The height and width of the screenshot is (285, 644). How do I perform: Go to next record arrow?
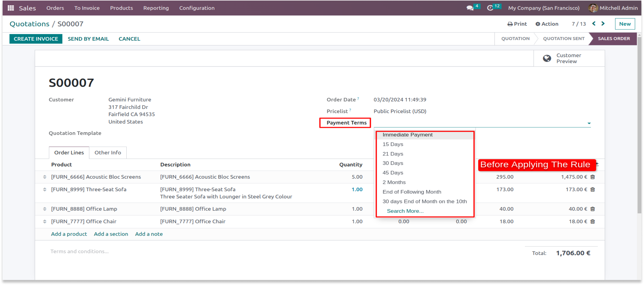[603, 24]
